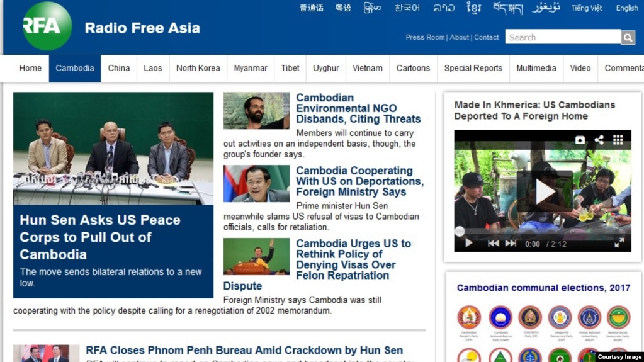Select the Khmer language link

tap(473, 8)
